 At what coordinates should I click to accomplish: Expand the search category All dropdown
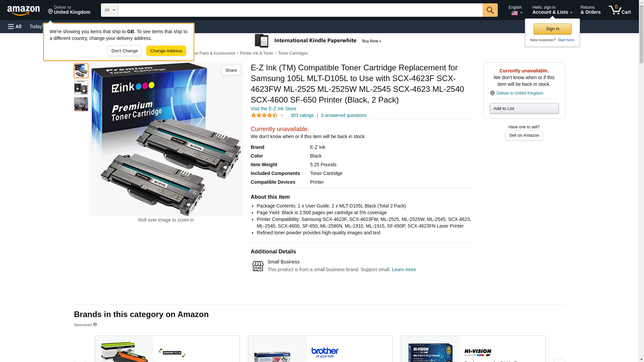pyautogui.click(x=110, y=10)
